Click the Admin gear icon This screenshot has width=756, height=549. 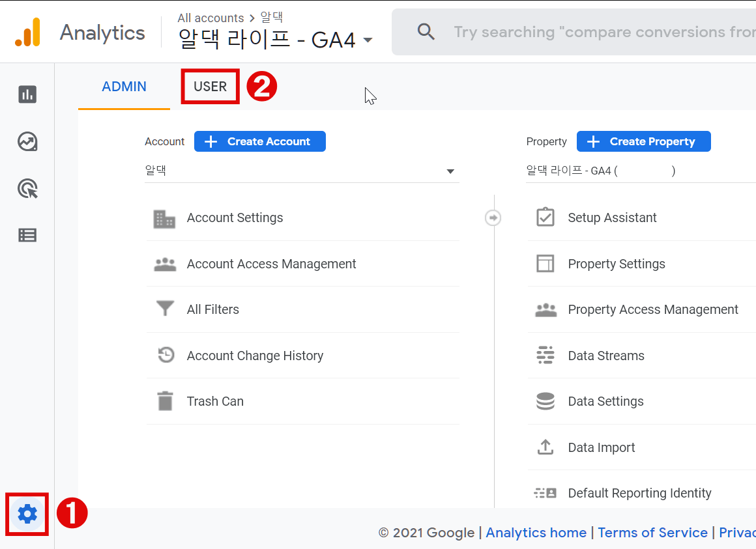27,514
